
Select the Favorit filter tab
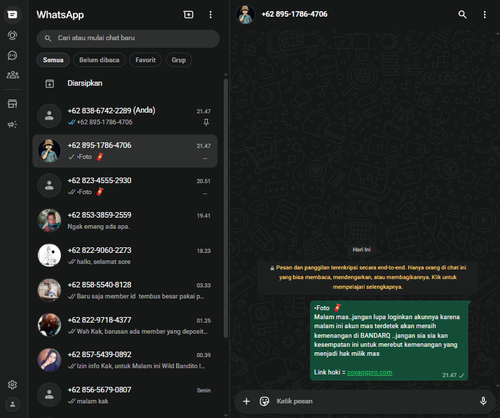point(145,60)
